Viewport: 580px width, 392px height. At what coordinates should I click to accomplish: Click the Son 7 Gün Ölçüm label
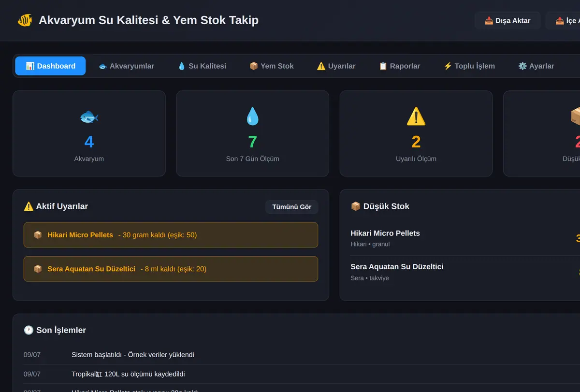252,159
